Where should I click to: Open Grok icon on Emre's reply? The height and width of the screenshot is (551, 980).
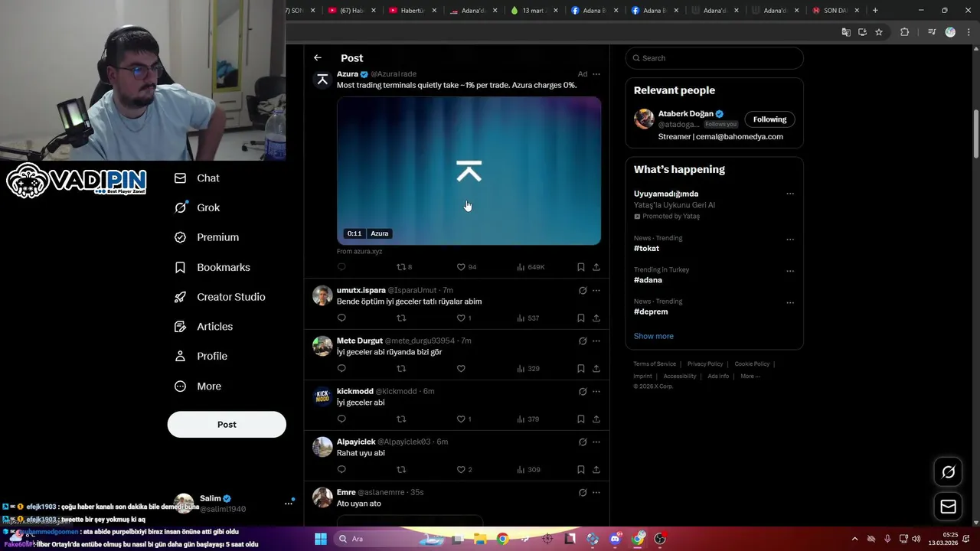583,493
